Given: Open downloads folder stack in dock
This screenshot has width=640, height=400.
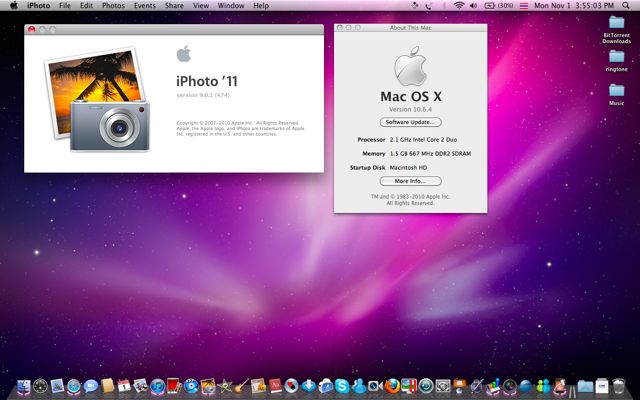Looking at the screenshot, I should click(x=585, y=386).
